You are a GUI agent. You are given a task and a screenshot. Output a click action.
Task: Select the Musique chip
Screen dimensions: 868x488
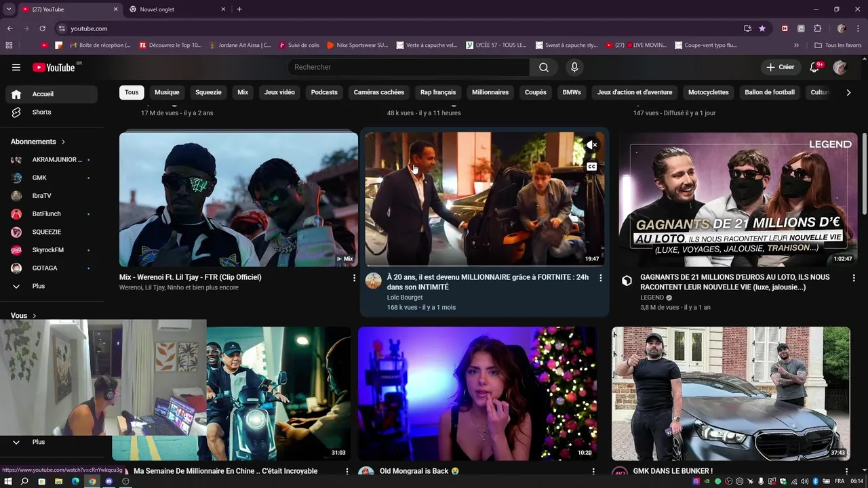coord(167,92)
